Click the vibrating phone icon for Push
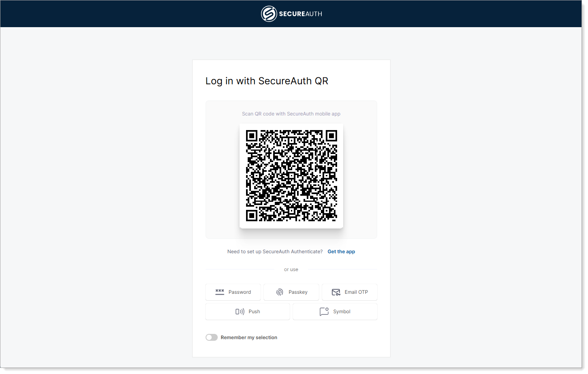Viewport: 588px width, 374px height. point(240,311)
